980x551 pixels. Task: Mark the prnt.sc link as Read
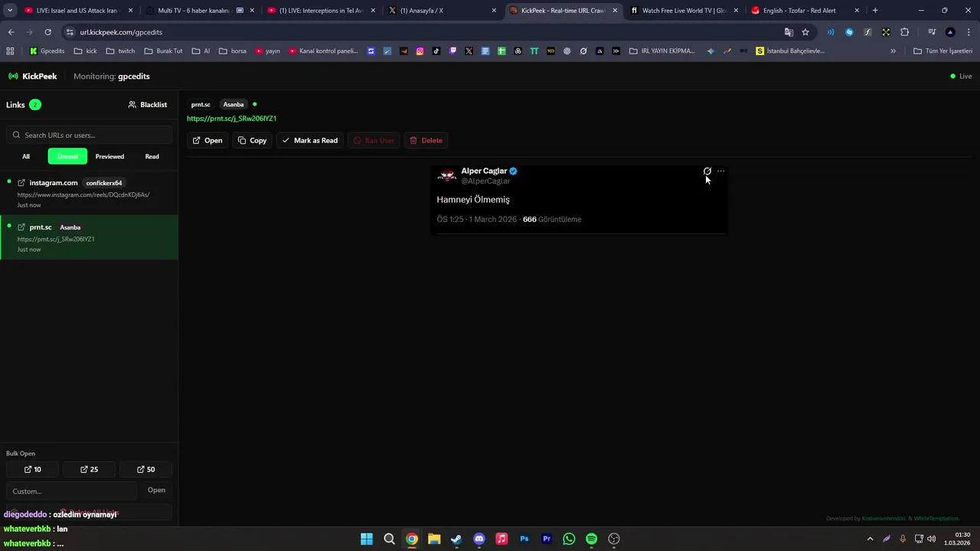[x=310, y=140]
